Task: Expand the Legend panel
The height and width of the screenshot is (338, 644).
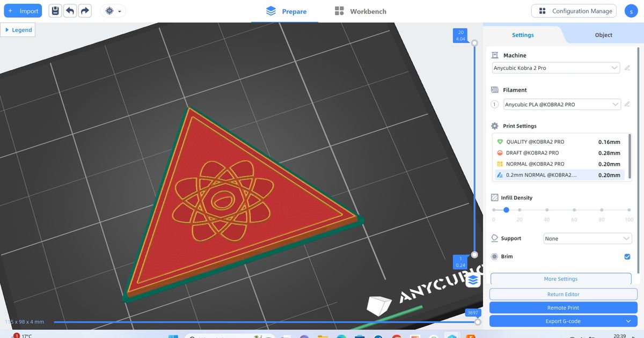Action: (x=18, y=30)
